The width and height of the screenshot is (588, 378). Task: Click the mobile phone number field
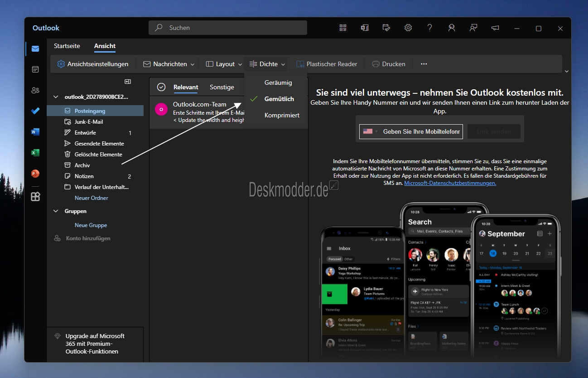coord(421,131)
